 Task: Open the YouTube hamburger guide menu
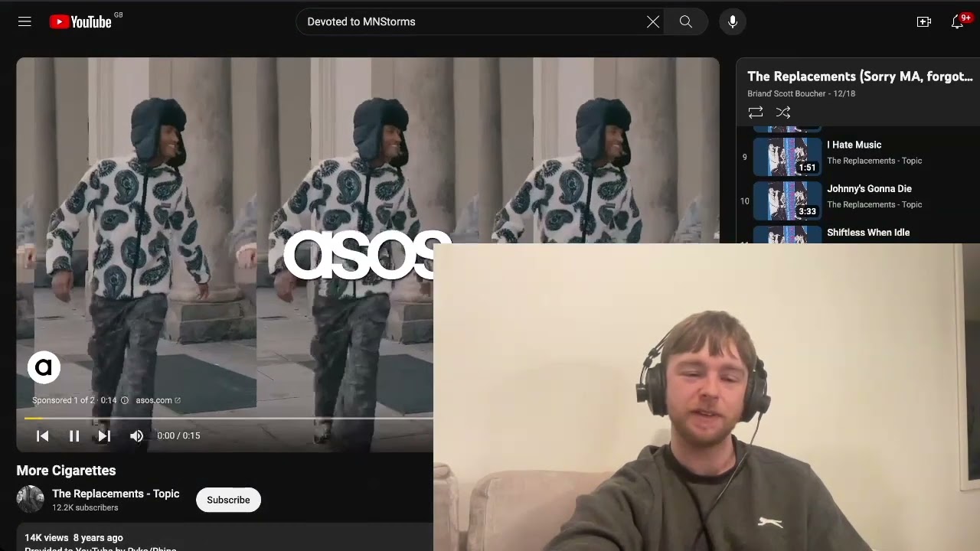coord(24,21)
